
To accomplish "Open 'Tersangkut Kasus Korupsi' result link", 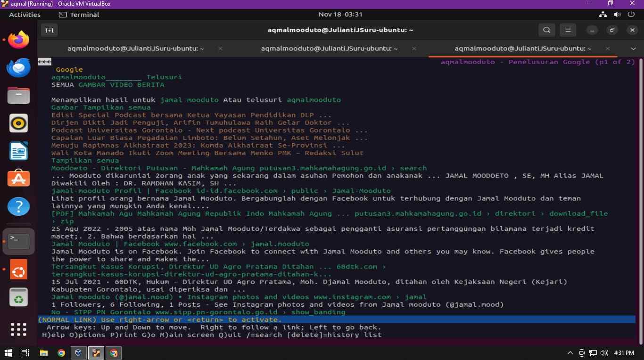I will (x=219, y=270).
